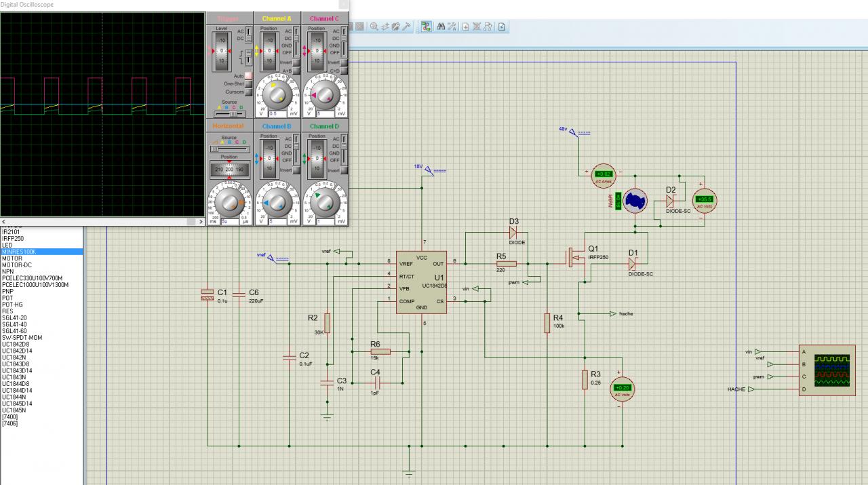The height and width of the screenshot is (485, 868).
Task: Select the AC voltmeter reading +0.20
Action: (622, 388)
